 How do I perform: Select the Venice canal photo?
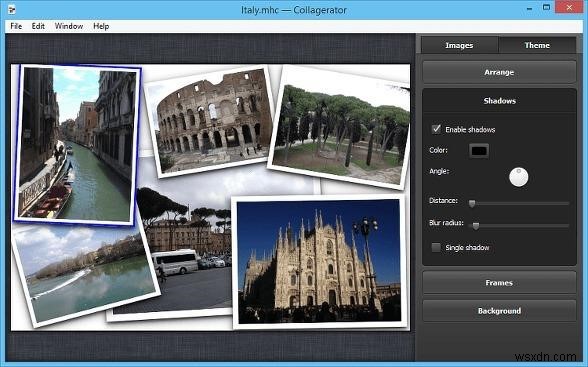pos(77,144)
